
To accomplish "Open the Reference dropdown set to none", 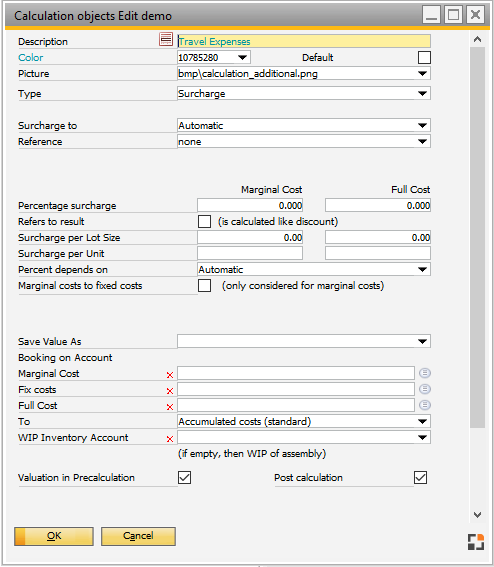I will click(x=422, y=141).
